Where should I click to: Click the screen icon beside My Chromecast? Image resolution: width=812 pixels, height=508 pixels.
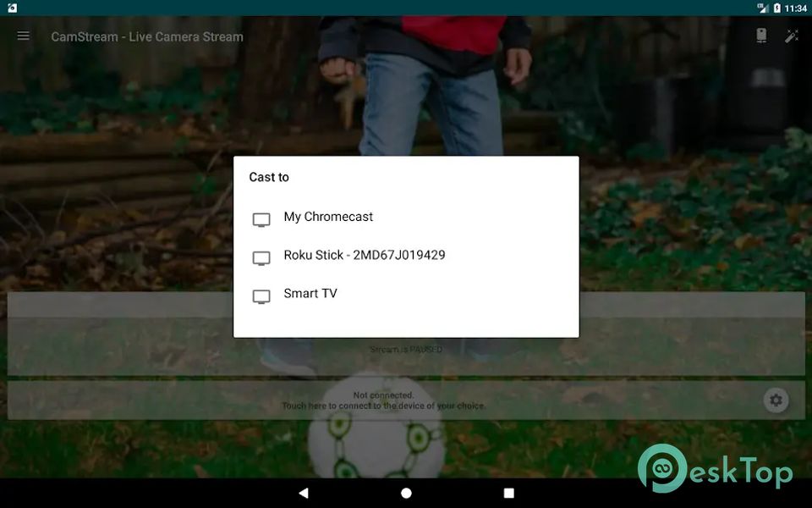tap(261, 220)
